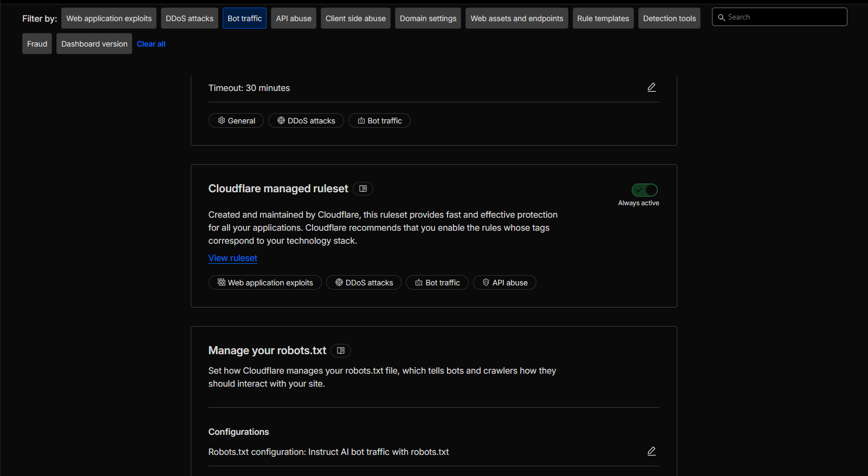Edit the Timeout 30 minutes setting
The width and height of the screenshot is (868, 476).
(x=651, y=87)
